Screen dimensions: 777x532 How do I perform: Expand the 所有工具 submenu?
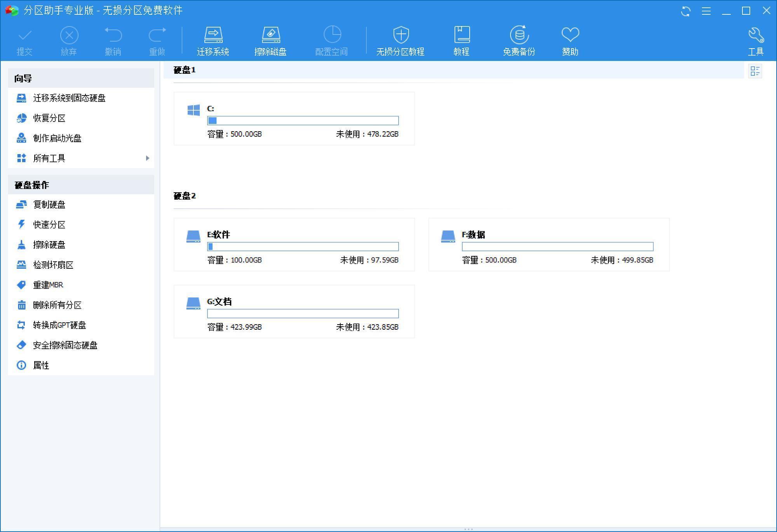(49, 158)
